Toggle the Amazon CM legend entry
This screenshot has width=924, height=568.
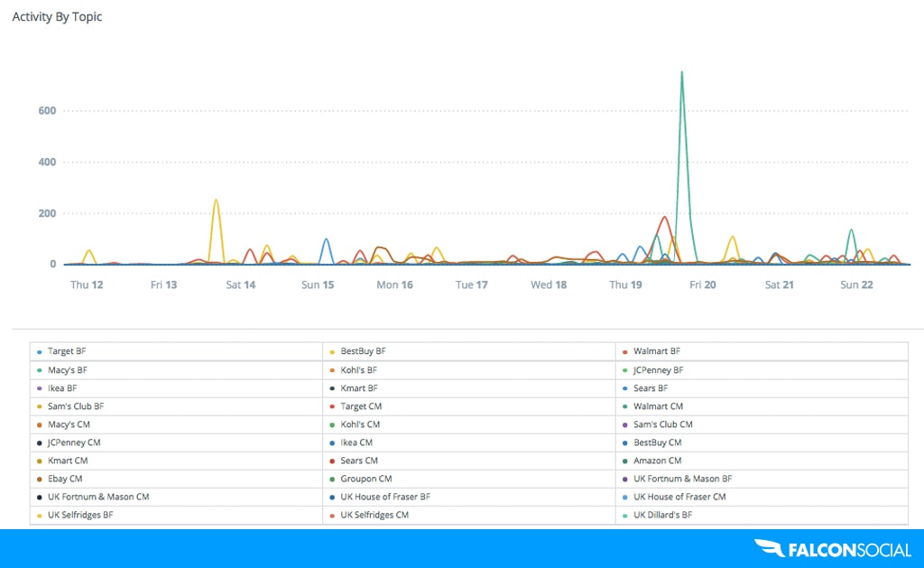[x=657, y=461]
